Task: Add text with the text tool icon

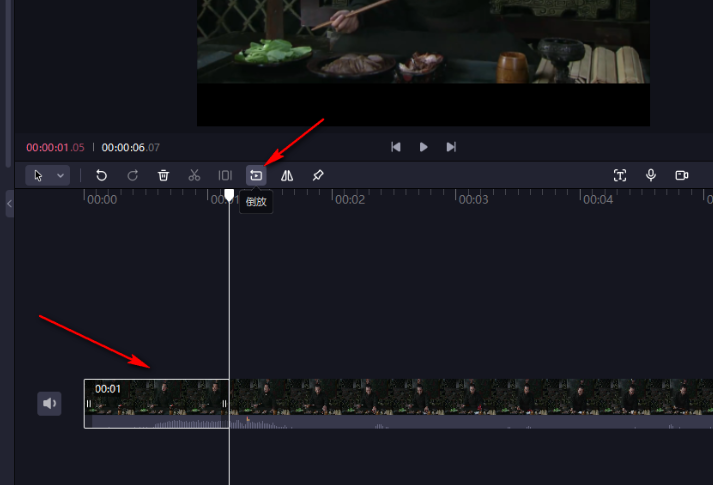Action: [620, 175]
